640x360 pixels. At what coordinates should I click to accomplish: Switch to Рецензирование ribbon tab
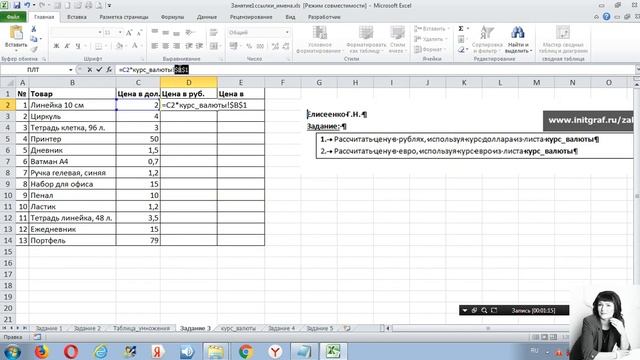coord(251,17)
